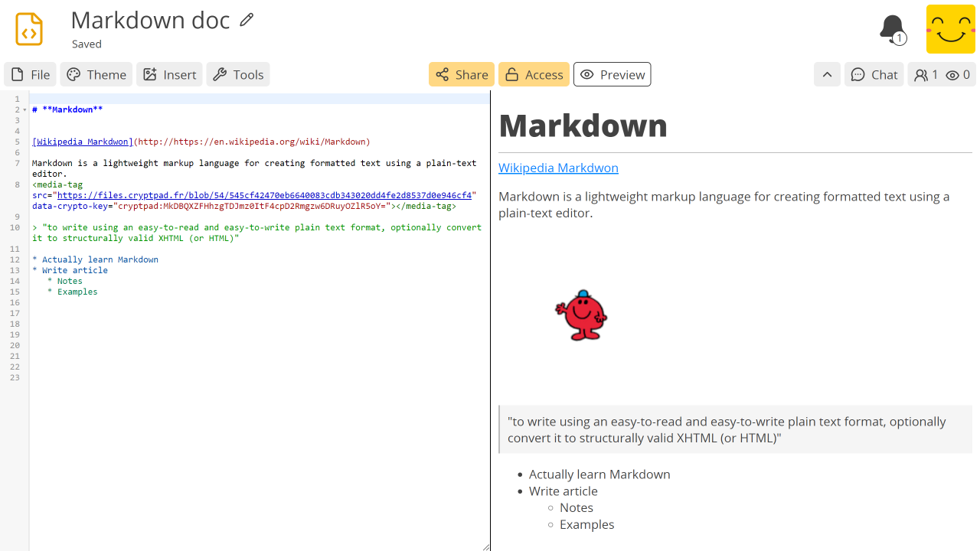Toggle the Chat sidebar visibility
This screenshot has width=980, height=551.
coord(874,74)
